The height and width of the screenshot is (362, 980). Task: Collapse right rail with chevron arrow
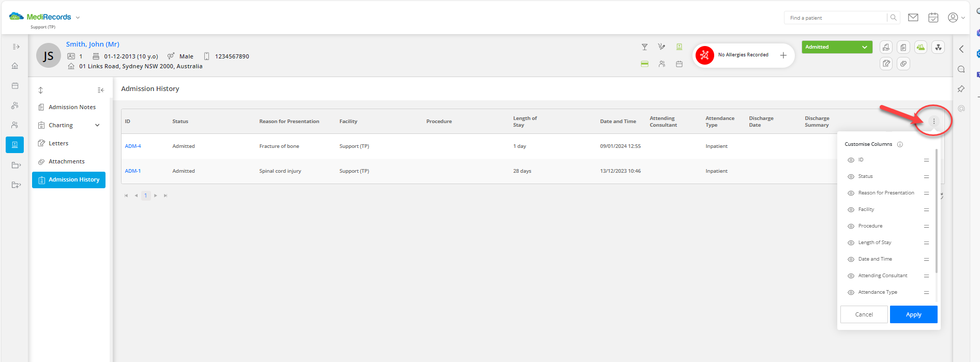961,49
